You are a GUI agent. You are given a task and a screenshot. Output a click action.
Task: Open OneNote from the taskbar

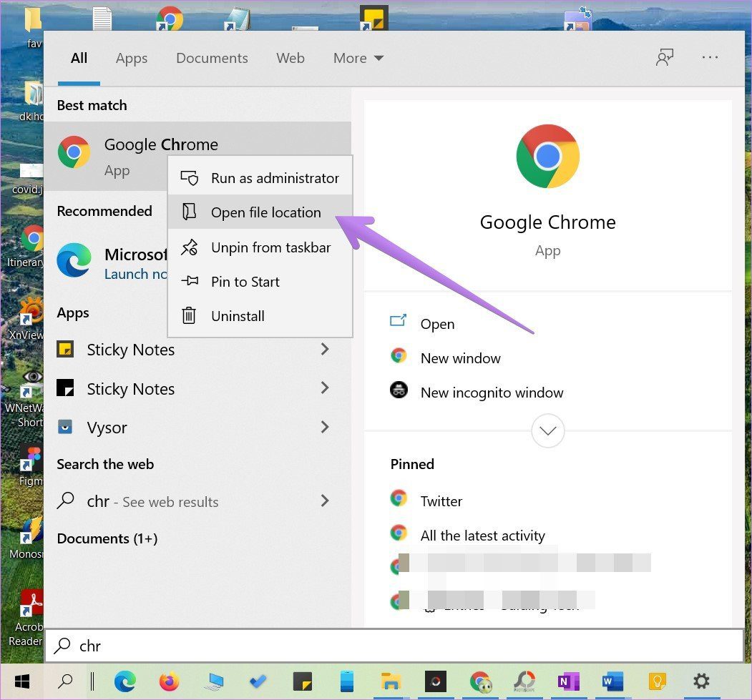click(x=568, y=681)
